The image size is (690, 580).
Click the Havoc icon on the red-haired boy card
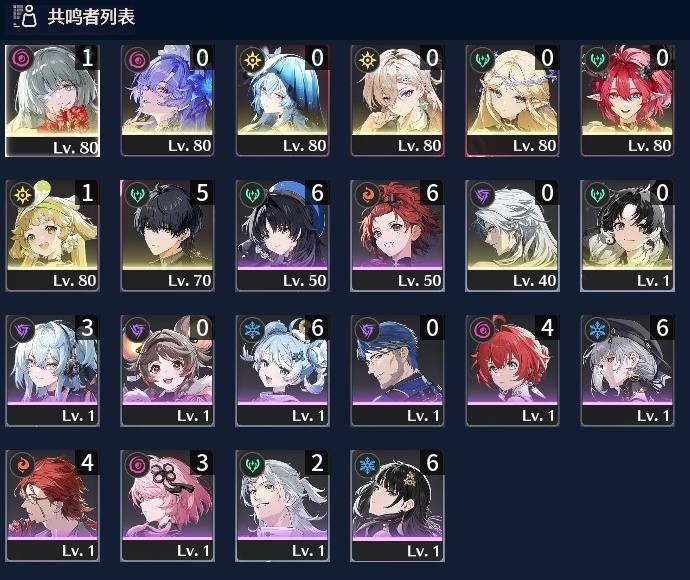click(x=482, y=329)
